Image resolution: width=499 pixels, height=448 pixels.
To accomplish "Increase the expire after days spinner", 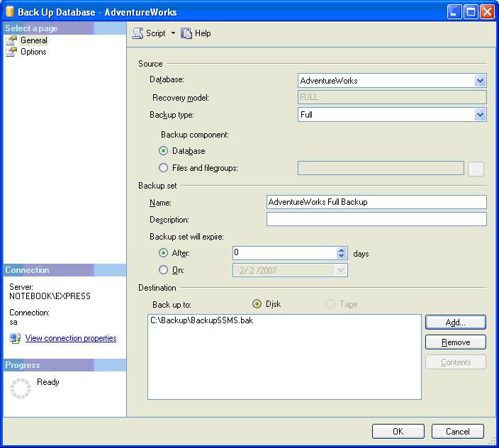I will tap(342, 250).
